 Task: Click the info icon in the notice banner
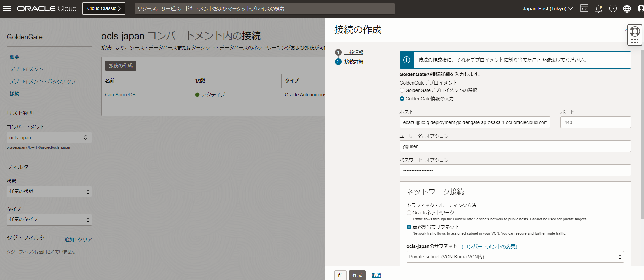[x=407, y=60]
